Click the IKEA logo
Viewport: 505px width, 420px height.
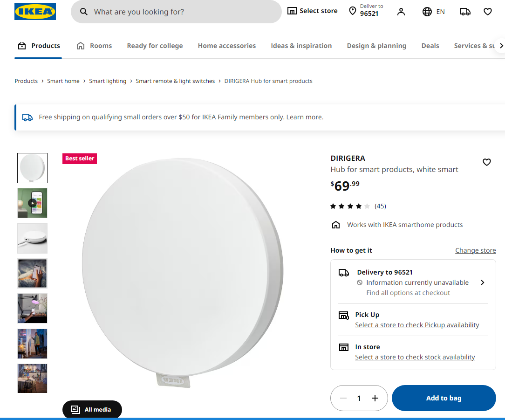(x=35, y=12)
